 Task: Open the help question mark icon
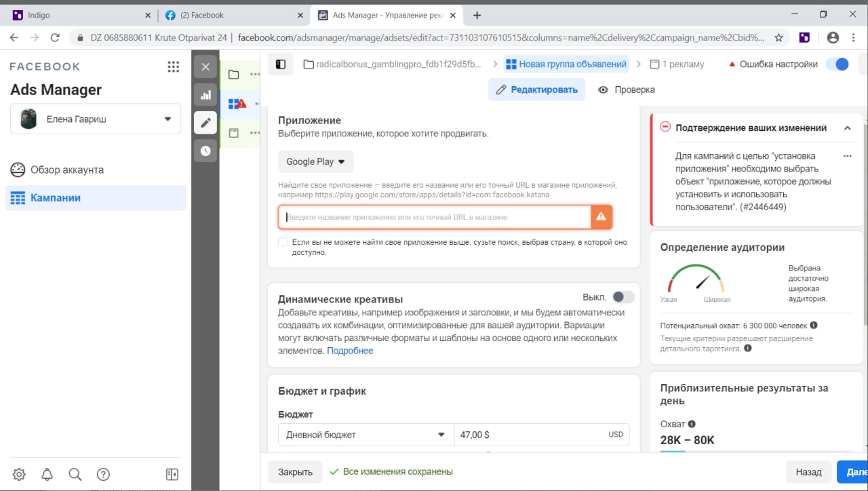[103, 474]
